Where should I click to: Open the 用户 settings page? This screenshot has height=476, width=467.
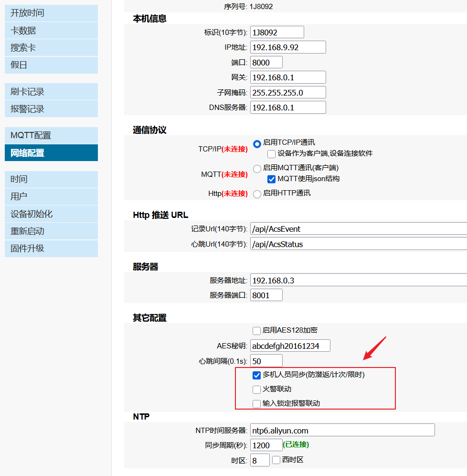[x=51, y=197]
